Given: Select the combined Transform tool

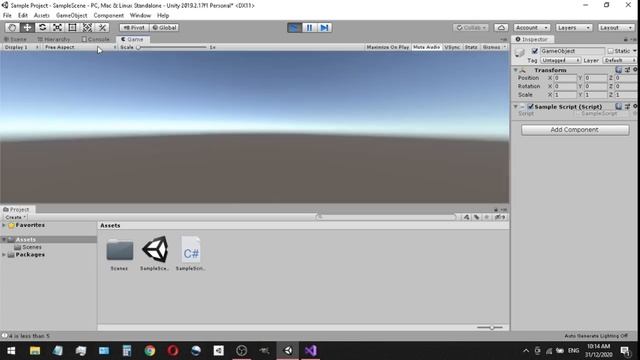Looking at the screenshot, I should tap(87, 27).
